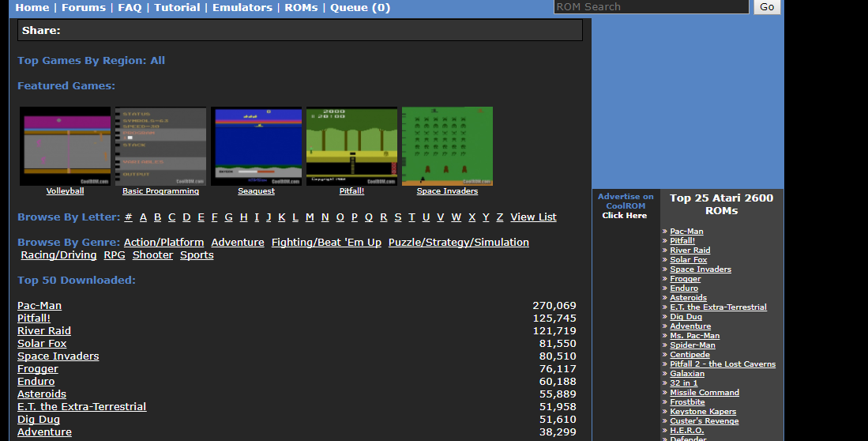This screenshot has width=868, height=441.
Task: Open the Tutorial nav link
Action: pos(177,7)
